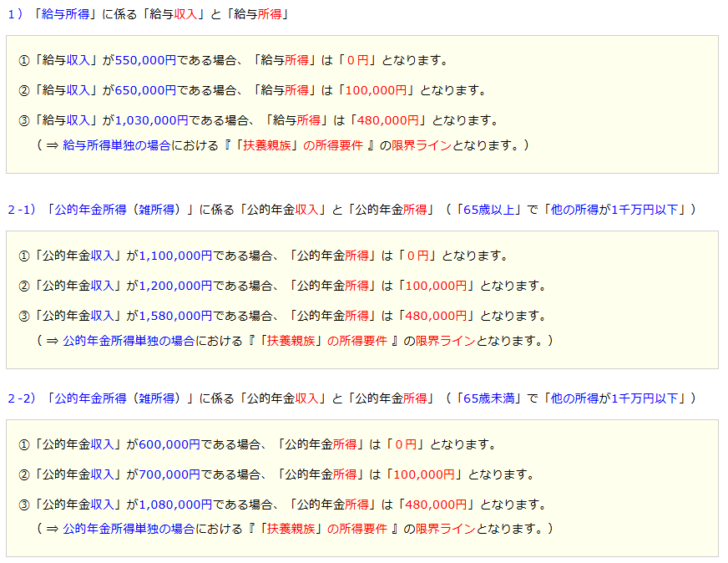This screenshot has height=563, width=728.
Task: Click 他の所得が1千万円以下 in the 2-1 heading
Action: click(x=615, y=210)
